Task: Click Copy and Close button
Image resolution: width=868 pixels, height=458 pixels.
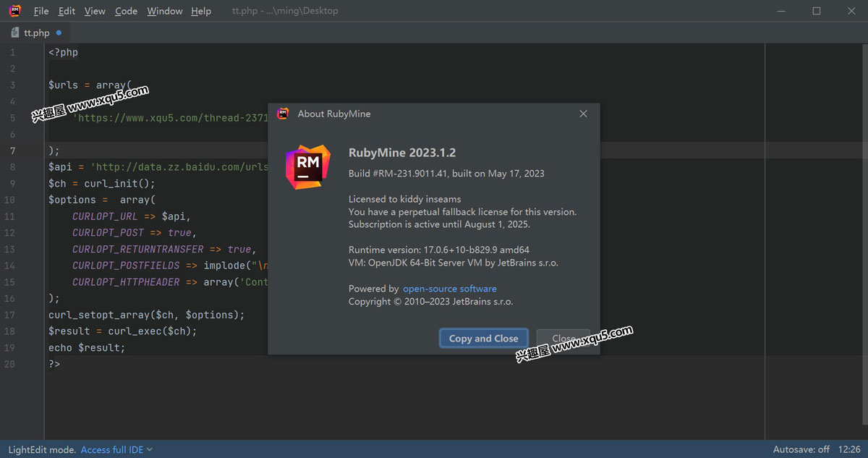Action: coord(483,339)
